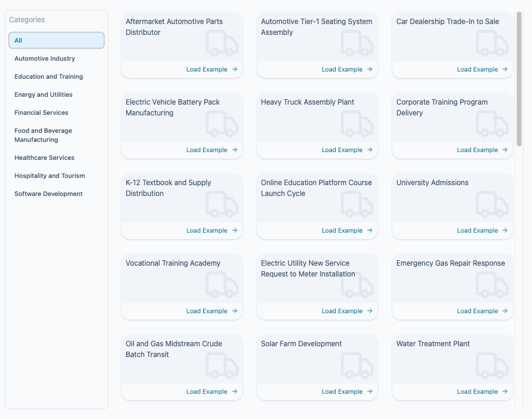The height and width of the screenshot is (419, 532).
Task: Load Example for Online Education Platform Course Launch Cycle
Action: [x=342, y=230]
